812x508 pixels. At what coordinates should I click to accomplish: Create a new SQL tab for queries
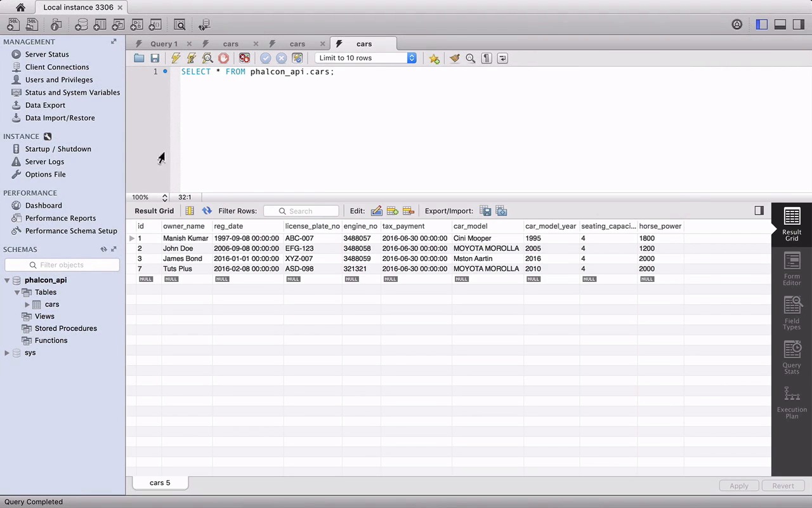pos(13,25)
